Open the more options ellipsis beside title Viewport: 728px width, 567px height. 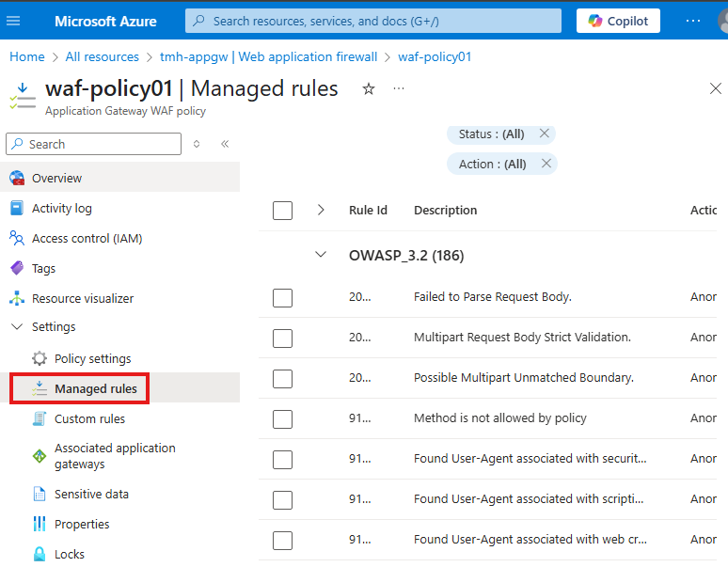pyautogui.click(x=399, y=88)
